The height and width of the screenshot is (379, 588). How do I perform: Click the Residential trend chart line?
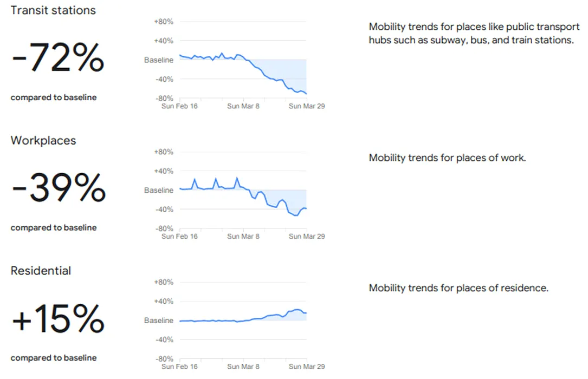(x=243, y=316)
